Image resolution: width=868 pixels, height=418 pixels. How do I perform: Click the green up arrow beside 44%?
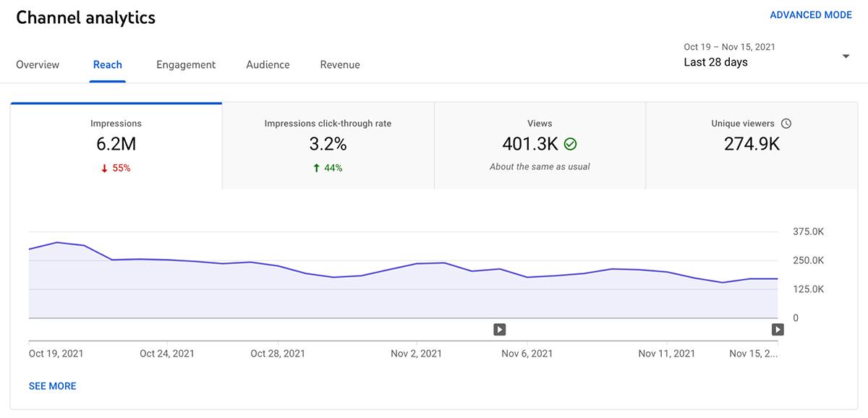coord(315,167)
